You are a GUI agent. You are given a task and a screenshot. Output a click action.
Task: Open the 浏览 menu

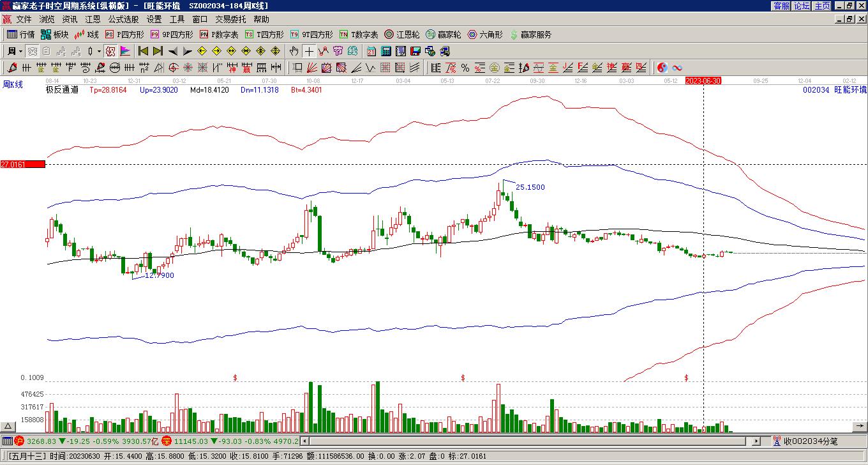[47, 20]
